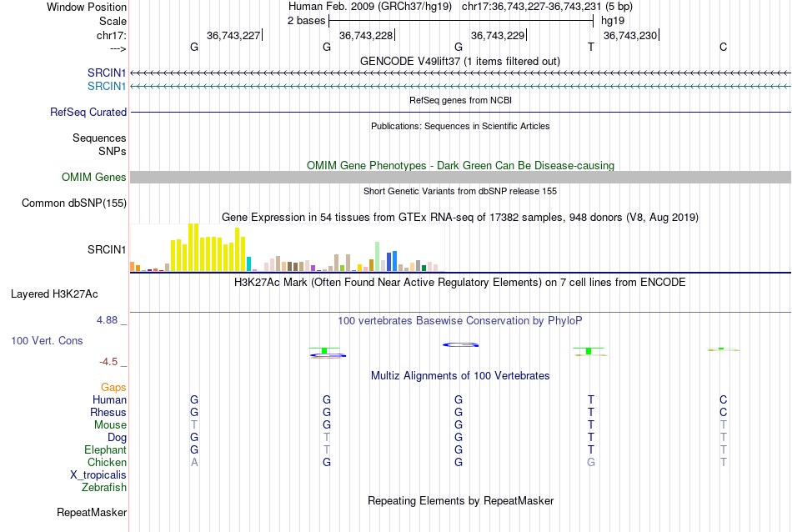Click the X_tropicalis species label

click(98, 475)
